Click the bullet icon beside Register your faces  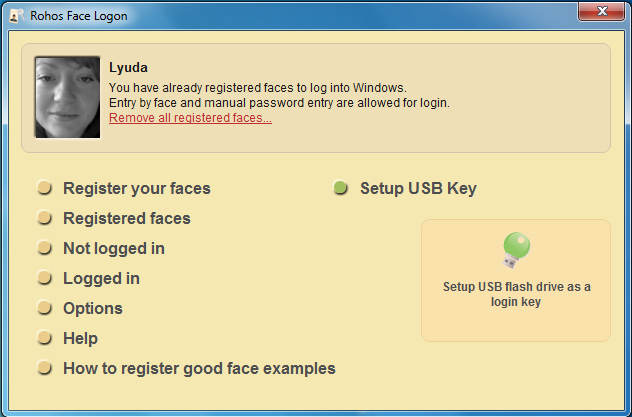pyautogui.click(x=44, y=189)
